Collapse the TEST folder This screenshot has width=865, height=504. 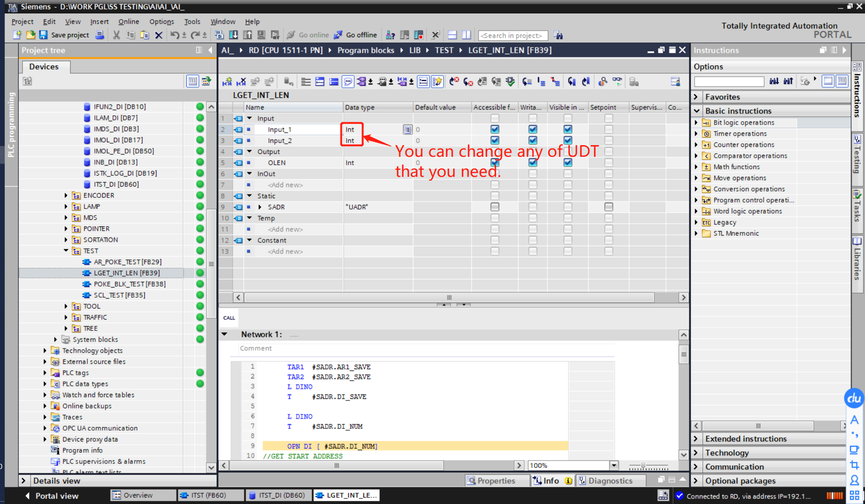pos(66,251)
